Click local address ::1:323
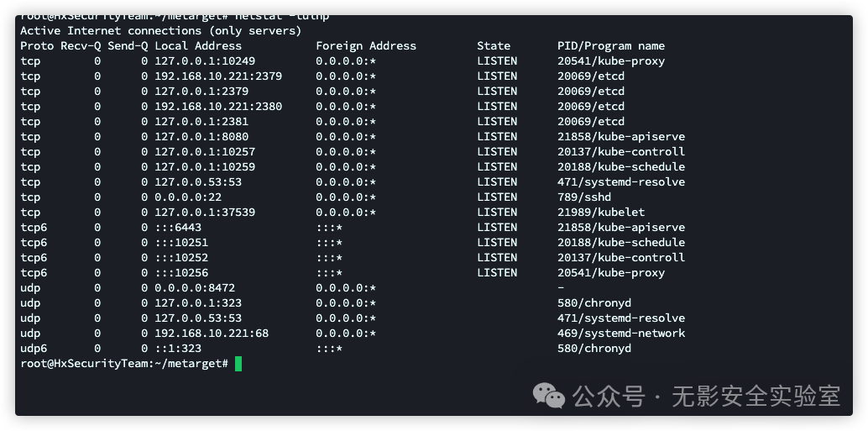The height and width of the screenshot is (431, 868). coord(178,349)
